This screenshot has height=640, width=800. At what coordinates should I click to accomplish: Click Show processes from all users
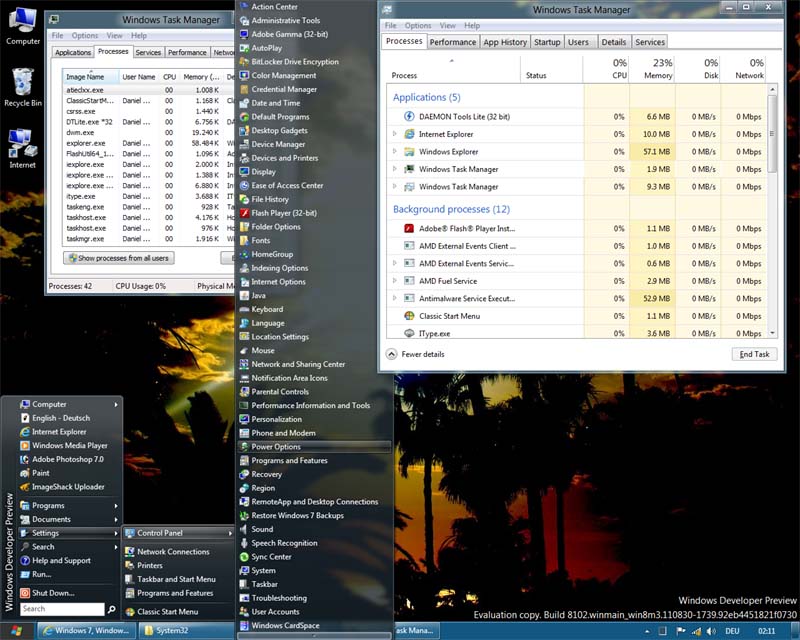[x=119, y=258]
